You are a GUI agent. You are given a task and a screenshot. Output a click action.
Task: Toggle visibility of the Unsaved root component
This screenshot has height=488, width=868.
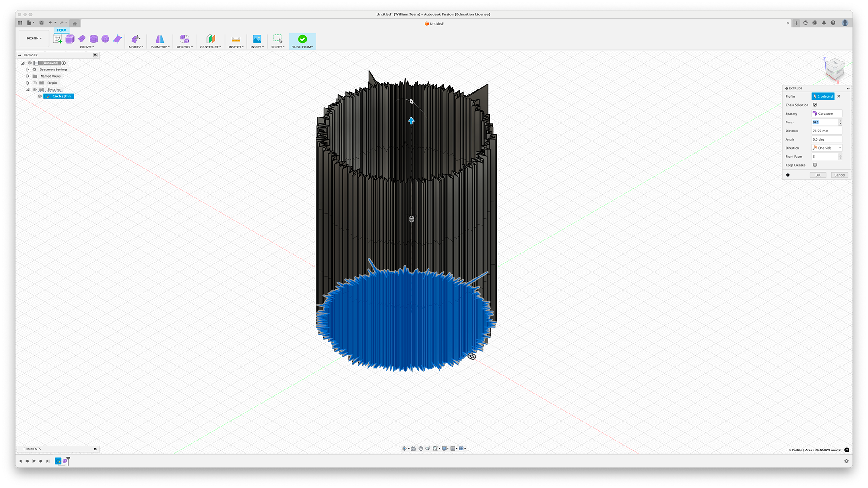(30, 63)
